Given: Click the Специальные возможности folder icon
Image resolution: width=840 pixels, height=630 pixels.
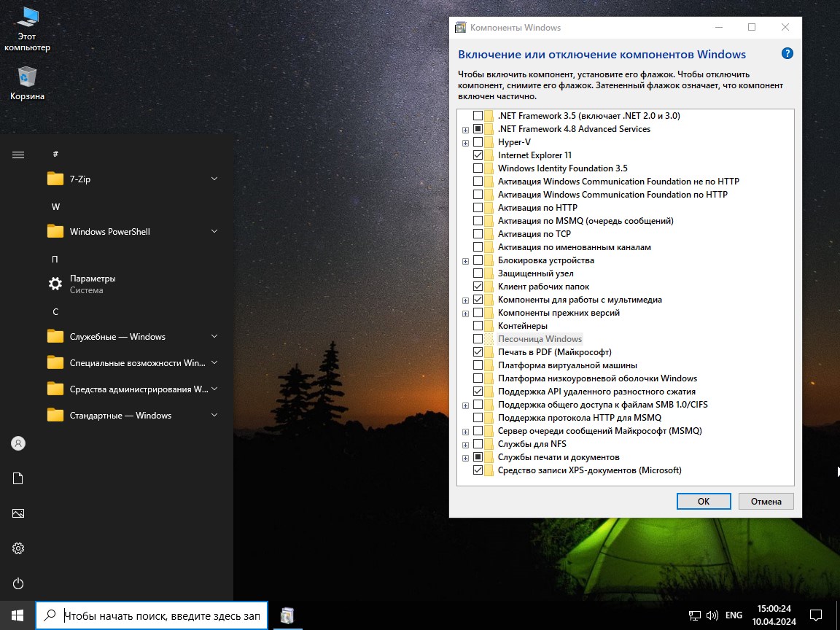Looking at the screenshot, I should pyautogui.click(x=55, y=362).
